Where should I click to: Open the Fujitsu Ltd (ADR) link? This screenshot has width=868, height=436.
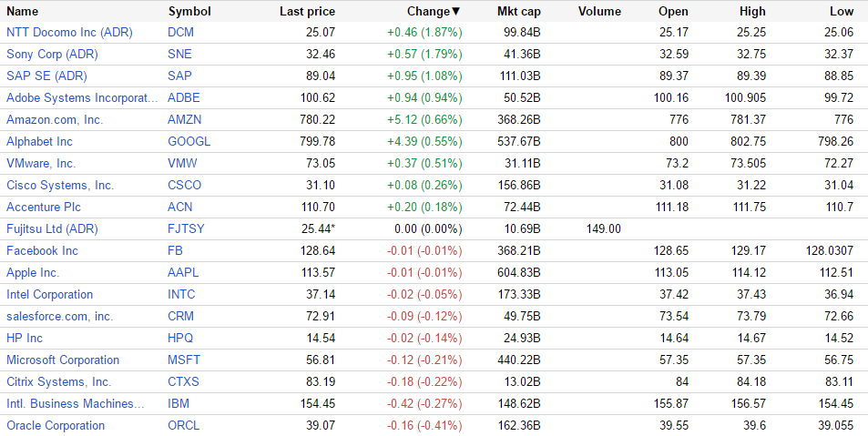(53, 228)
